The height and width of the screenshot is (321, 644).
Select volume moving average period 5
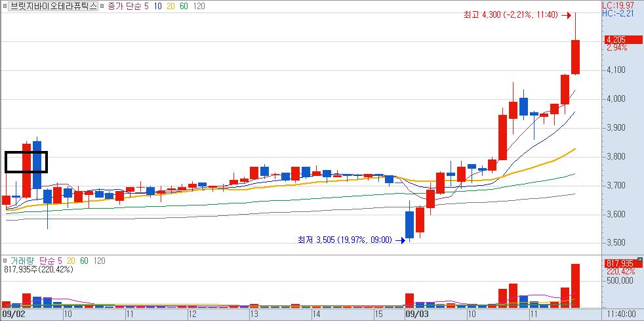(60, 261)
